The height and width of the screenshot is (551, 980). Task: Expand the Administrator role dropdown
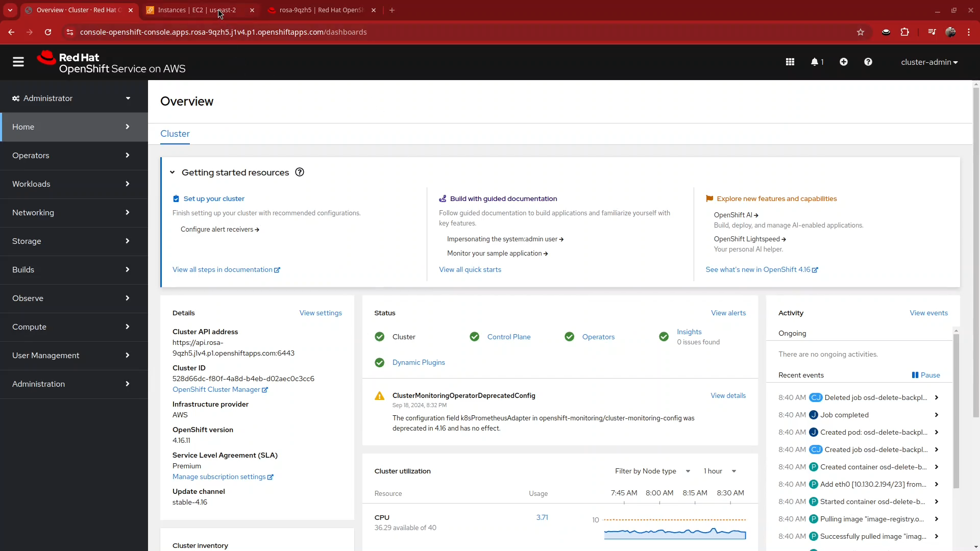[x=70, y=97]
